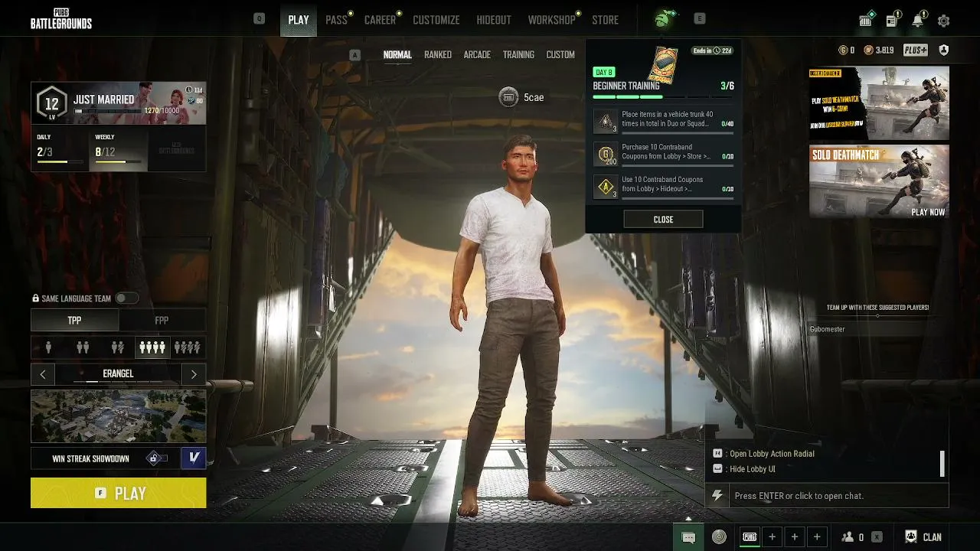
Task: Open the HIDEOUT top menu
Action: [494, 20]
